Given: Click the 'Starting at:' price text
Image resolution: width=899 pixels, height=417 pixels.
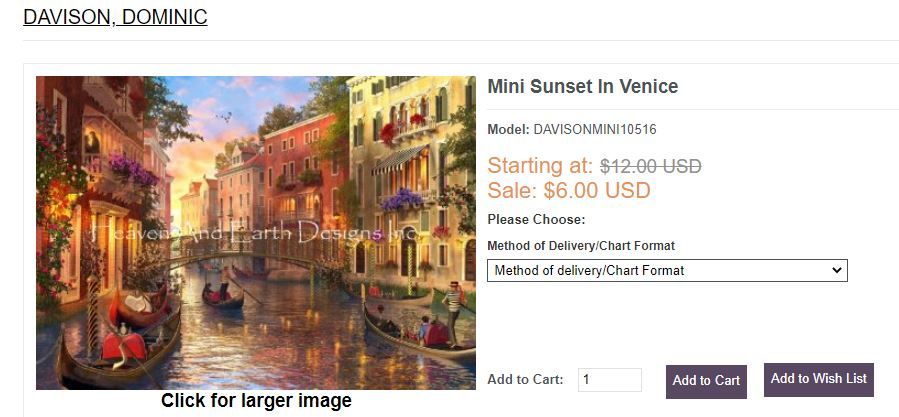Looking at the screenshot, I should 540,166.
